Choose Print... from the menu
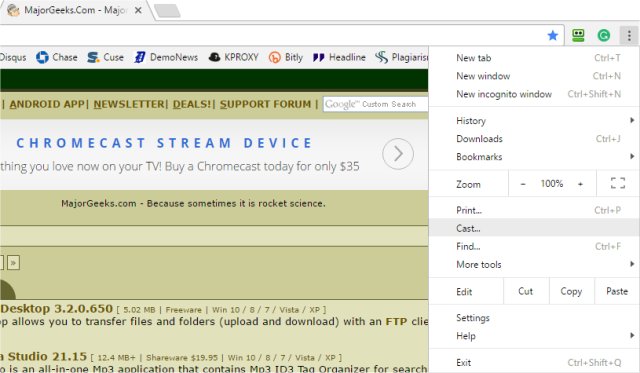The image size is (640, 373). 534,211
